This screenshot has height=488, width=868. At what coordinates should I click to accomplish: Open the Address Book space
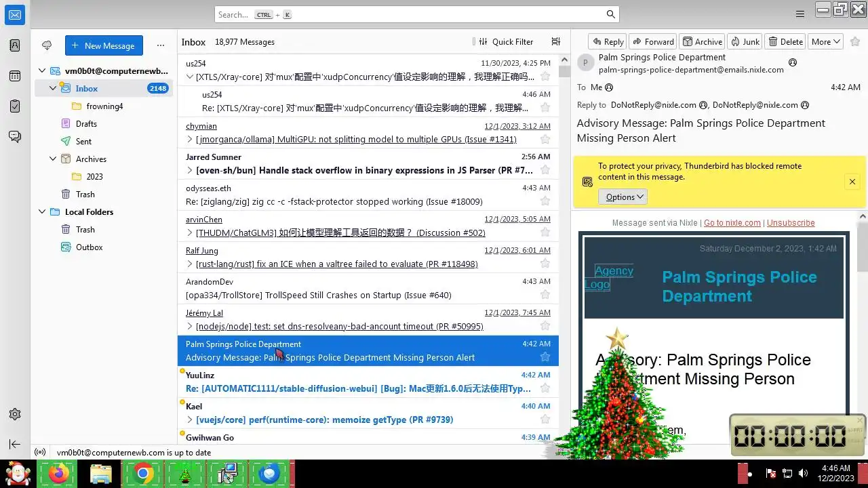pyautogui.click(x=15, y=45)
